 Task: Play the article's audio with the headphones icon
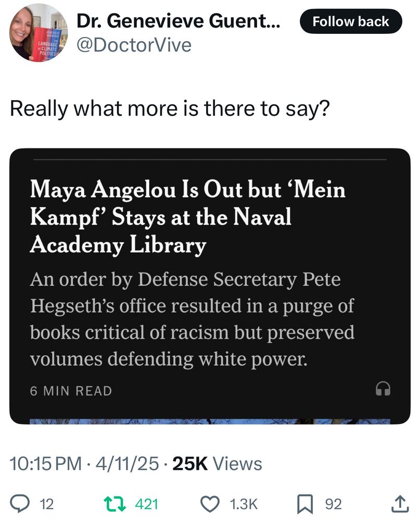click(x=383, y=389)
